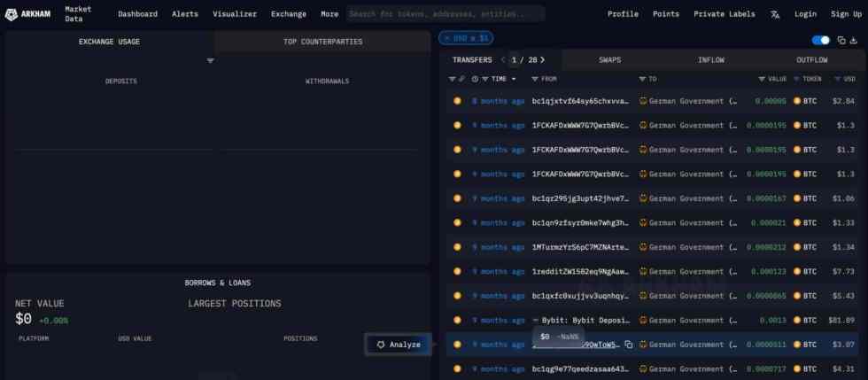Go to the previous transfers page

tap(503, 59)
